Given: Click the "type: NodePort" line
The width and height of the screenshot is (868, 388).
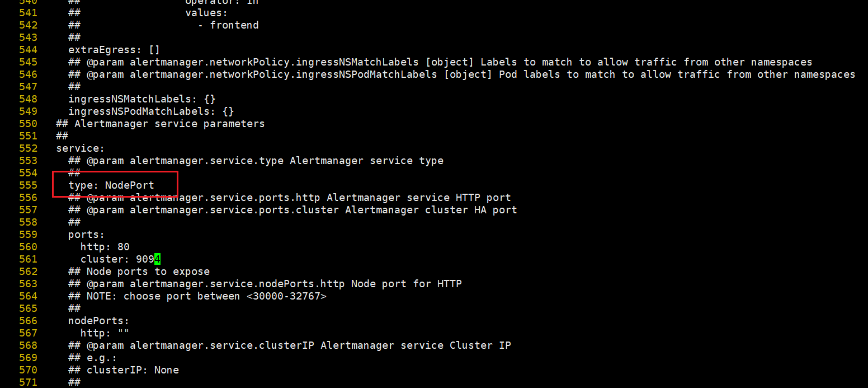Looking at the screenshot, I should click(111, 185).
